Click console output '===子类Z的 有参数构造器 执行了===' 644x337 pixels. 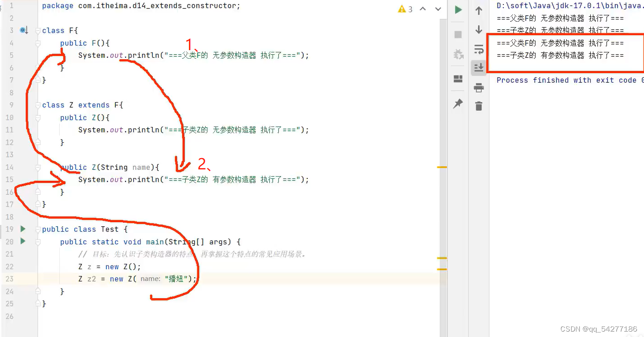(x=560, y=56)
